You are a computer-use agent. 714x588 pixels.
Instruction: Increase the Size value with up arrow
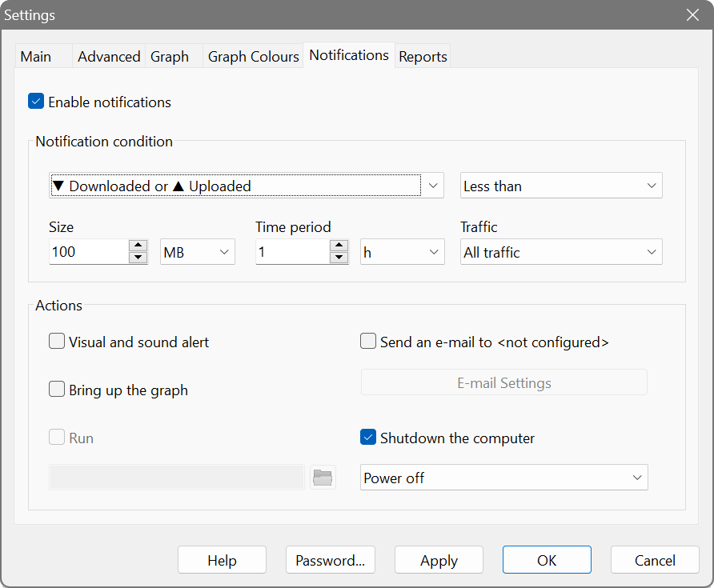(138, 246)
